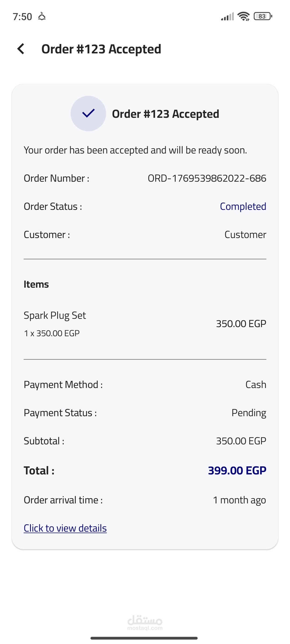Tap the Items section heading

(36, 284)
